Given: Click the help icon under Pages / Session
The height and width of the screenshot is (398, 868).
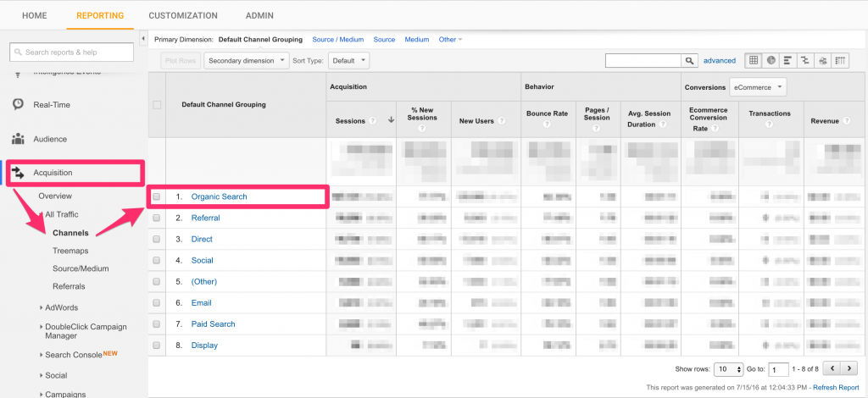Looking at the screenshot, I should 598,128.
